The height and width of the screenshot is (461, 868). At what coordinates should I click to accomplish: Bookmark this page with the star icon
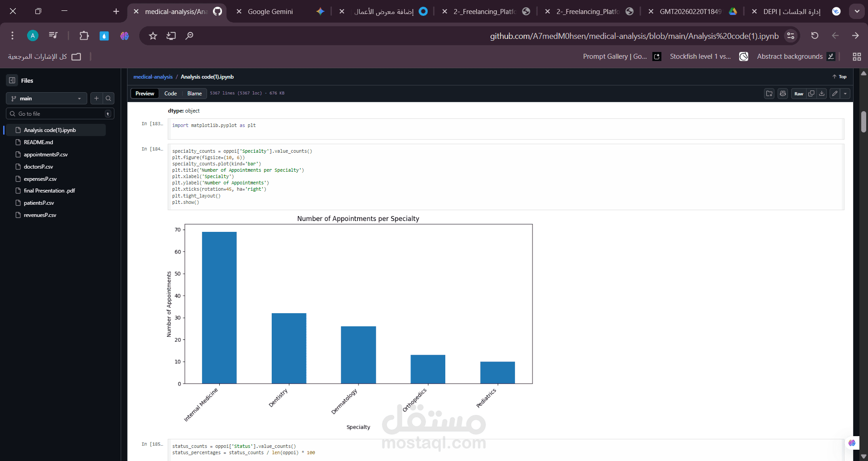[153, 36]
